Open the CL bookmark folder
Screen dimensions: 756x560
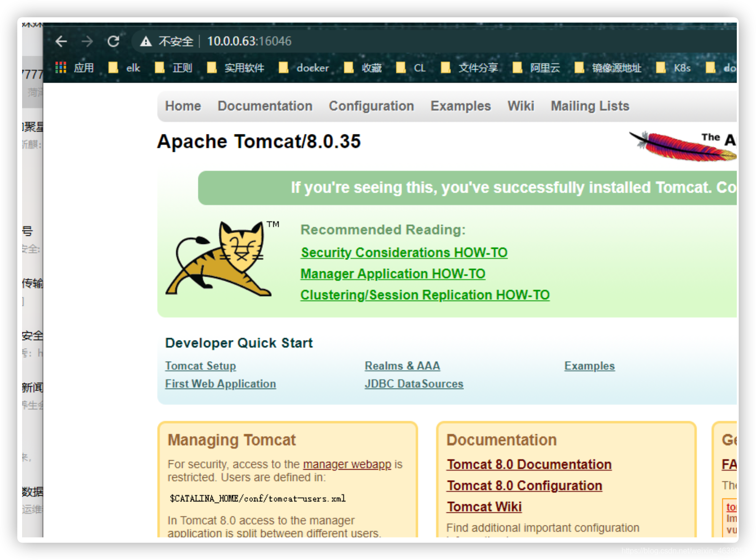(411, 68)
